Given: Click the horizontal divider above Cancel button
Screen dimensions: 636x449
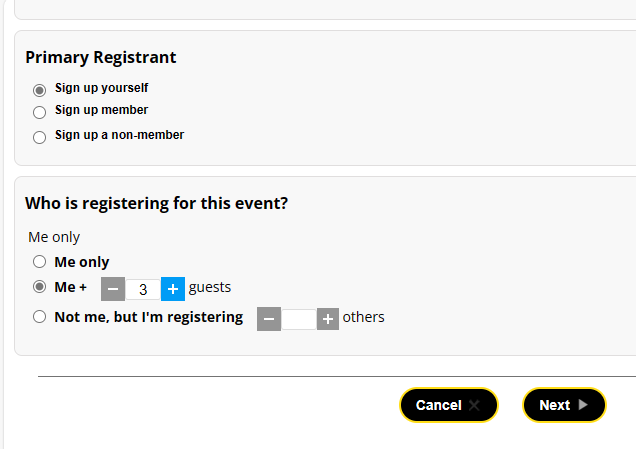Looking at the screenshot, I should pyautogui.click(x=336, y=377).
